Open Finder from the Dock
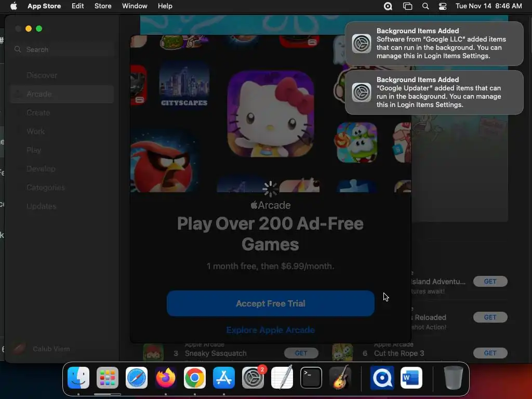The image size is (532, 399). [x=78, y=378]
